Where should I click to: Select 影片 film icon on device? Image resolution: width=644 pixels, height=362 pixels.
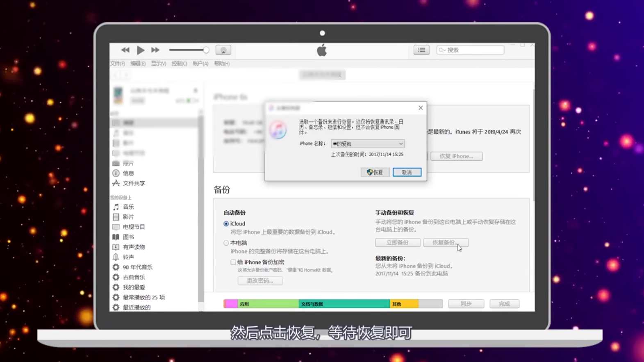(116, 217)
